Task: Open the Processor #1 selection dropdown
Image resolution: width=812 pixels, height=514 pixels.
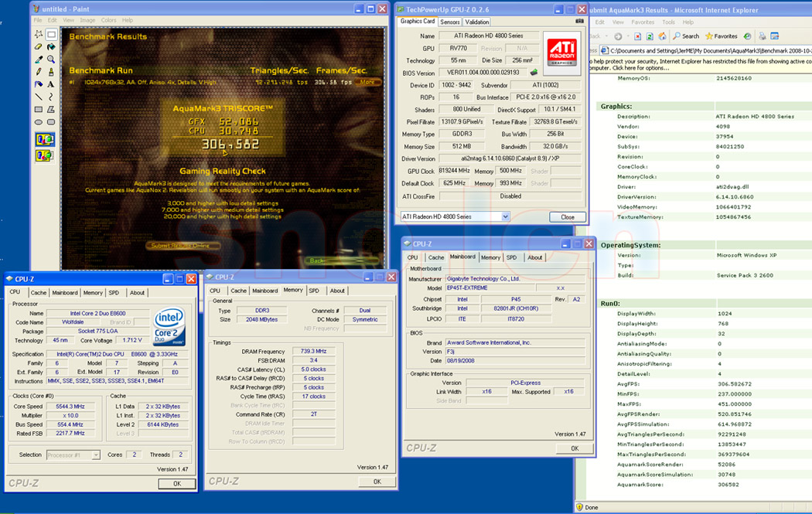Action: click(96, 455)
